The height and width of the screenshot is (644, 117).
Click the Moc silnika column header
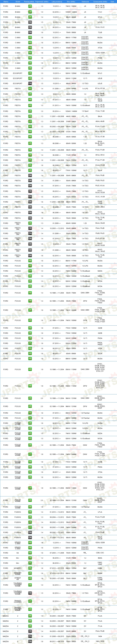click(71, 2)
